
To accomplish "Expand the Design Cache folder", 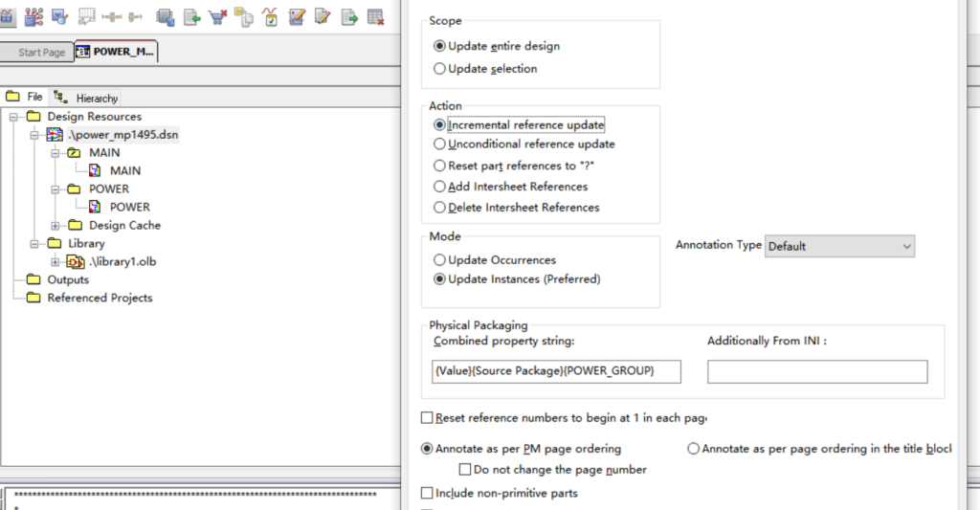I will pos(56,226).
